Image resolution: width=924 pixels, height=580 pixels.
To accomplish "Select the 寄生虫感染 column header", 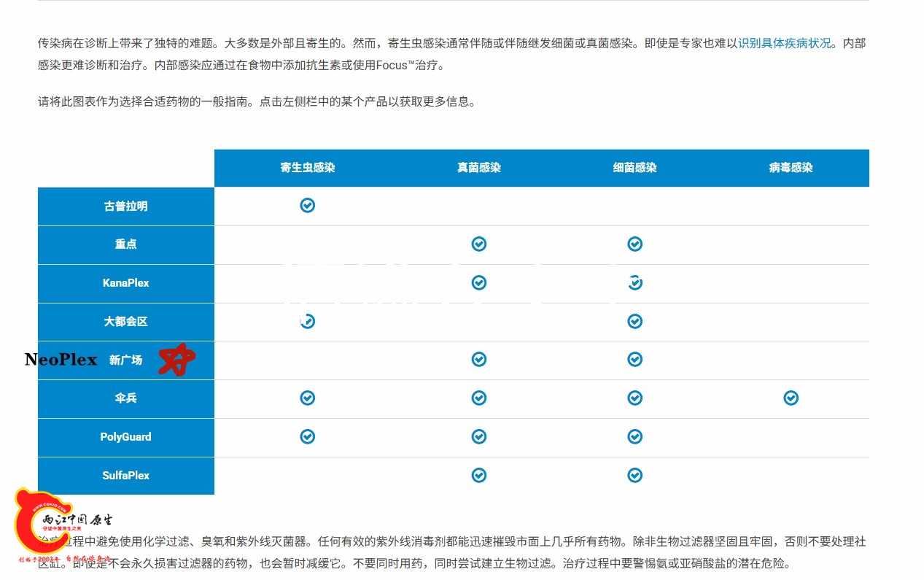I will pos(307,168).
